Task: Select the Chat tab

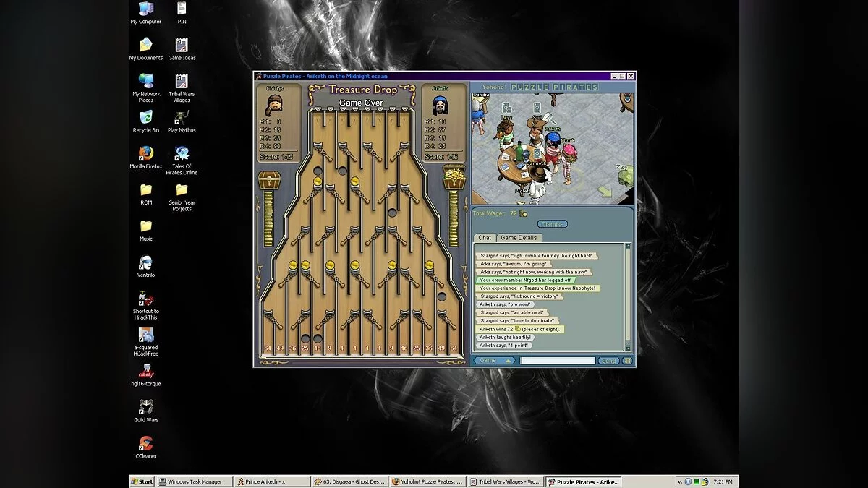Action: click(485, 238)
